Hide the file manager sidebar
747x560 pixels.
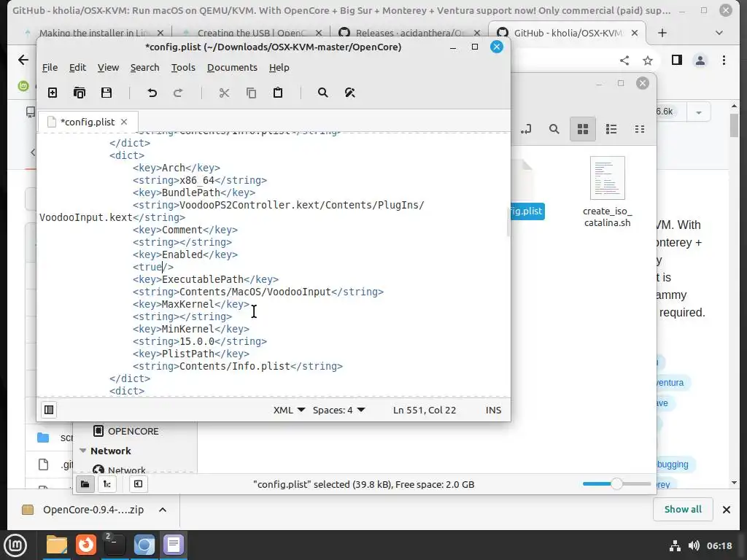point(138,484)
